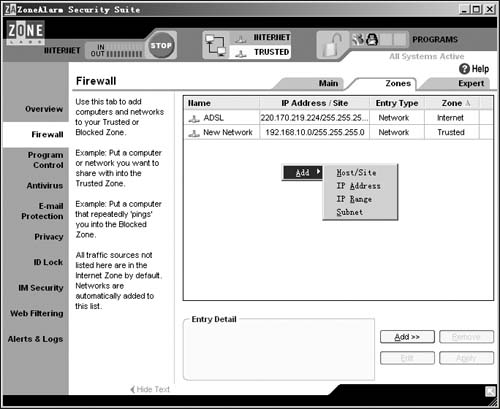Click the IN/OUT traffic meter
The image size is (500, 409).
coord(116,50)
